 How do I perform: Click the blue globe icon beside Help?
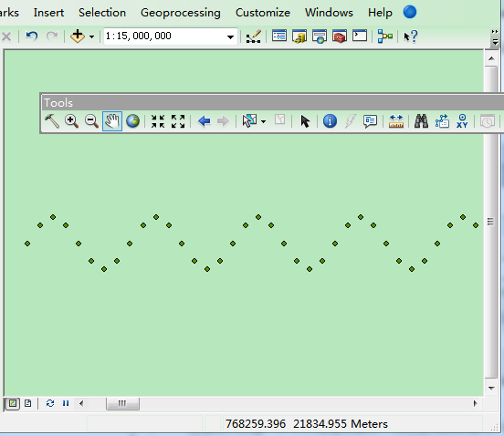click(x=410, y=12)
